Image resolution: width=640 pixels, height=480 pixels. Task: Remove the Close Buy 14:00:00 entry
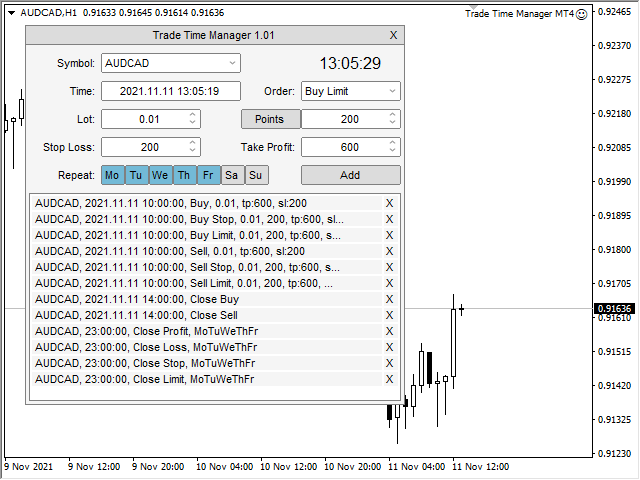pyautogui.click(x=389, y=299)
